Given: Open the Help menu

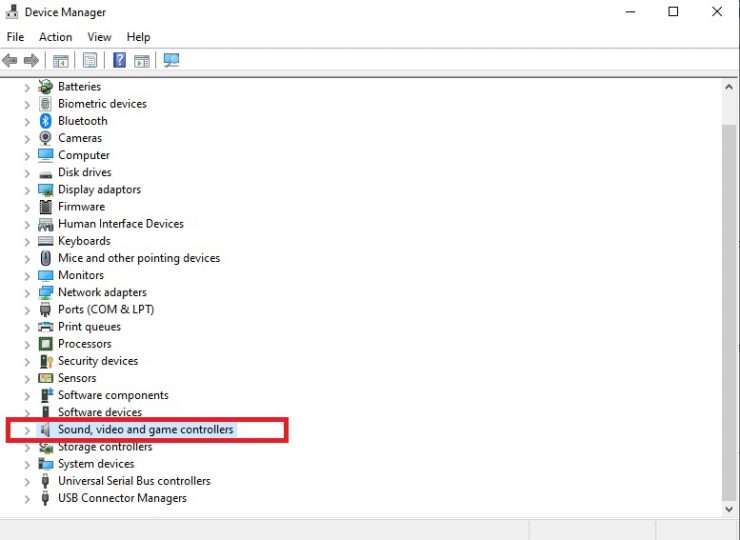Looking at the screenshot, I should (138, 37).
